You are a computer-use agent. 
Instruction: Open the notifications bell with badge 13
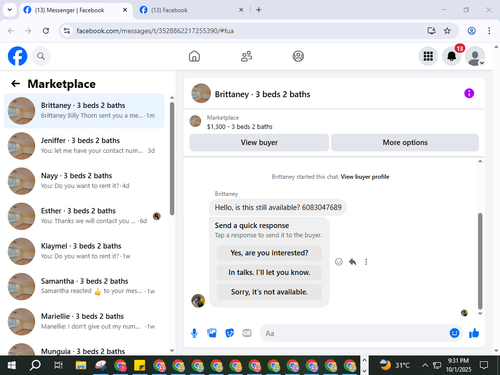click(452, 56)
